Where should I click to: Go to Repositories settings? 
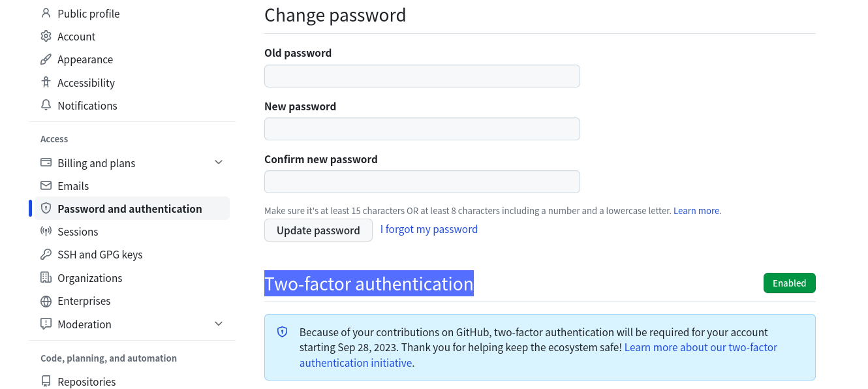86,382
